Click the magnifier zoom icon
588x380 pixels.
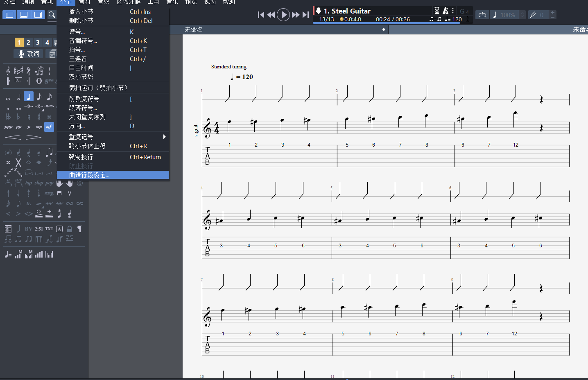point(52,15)
